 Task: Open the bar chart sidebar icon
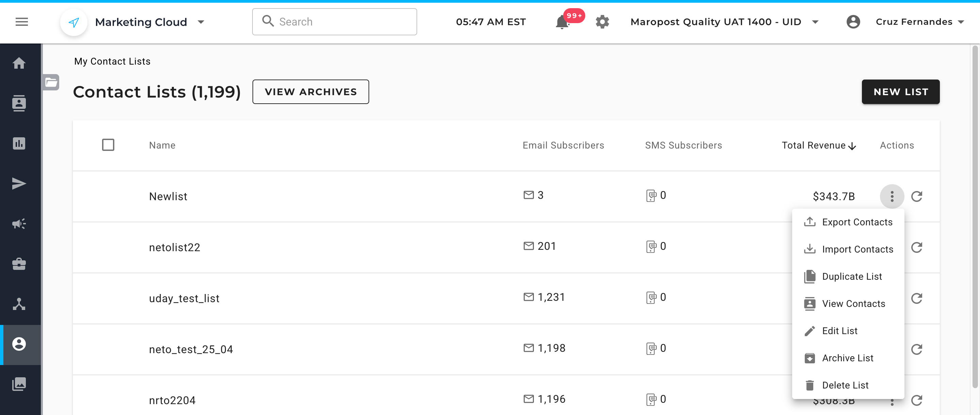coord(19,144)
